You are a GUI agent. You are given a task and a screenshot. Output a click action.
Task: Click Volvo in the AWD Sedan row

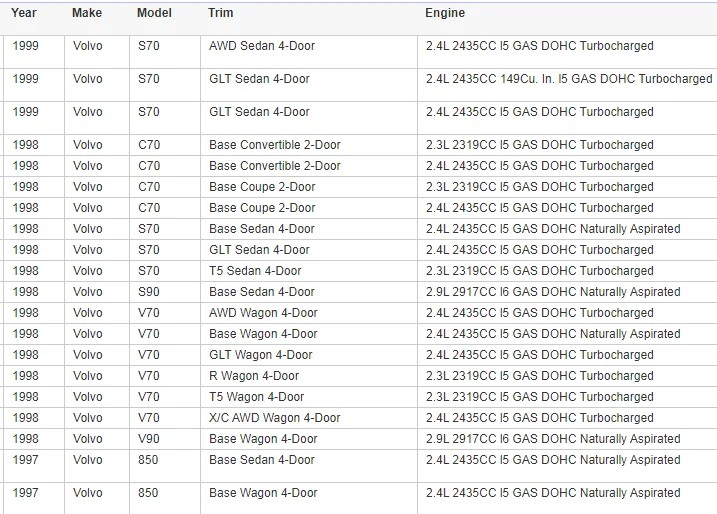tap(88, 46)
